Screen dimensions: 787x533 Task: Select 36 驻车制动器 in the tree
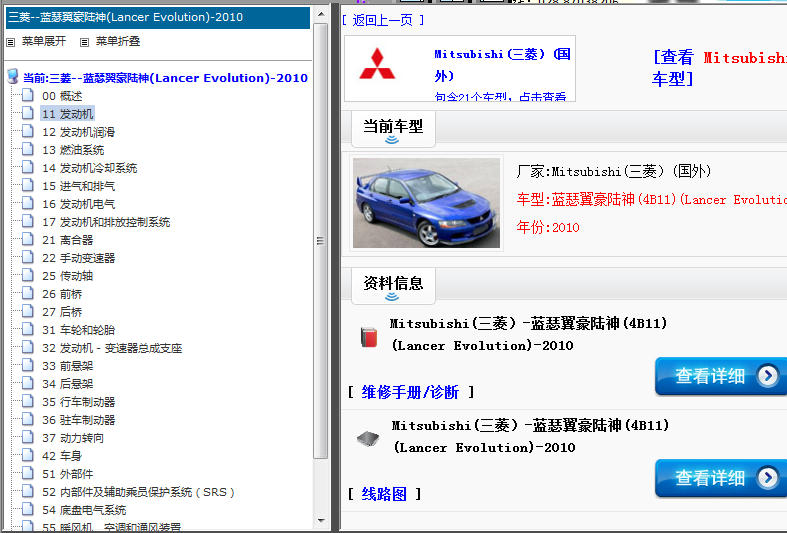[79, 420]
